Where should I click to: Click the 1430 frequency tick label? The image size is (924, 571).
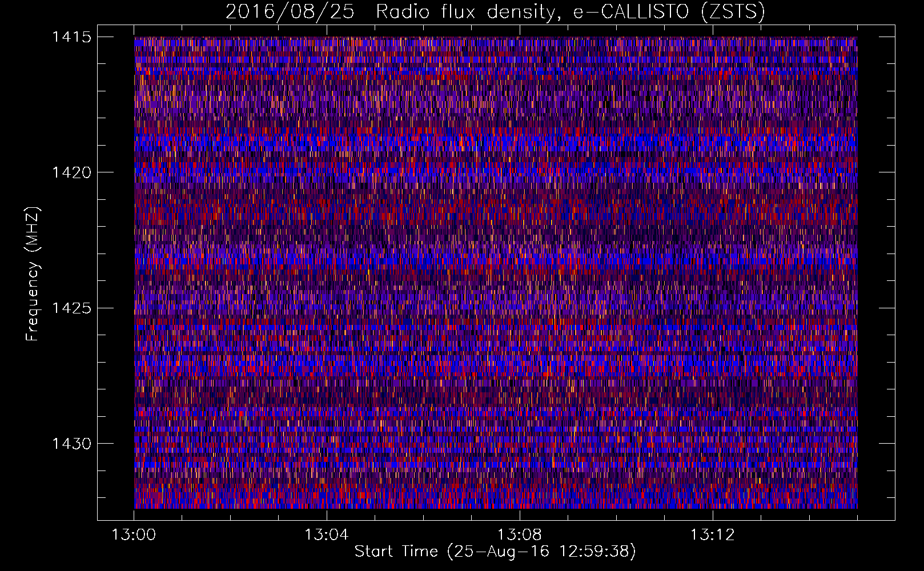[x=72, y=444]
